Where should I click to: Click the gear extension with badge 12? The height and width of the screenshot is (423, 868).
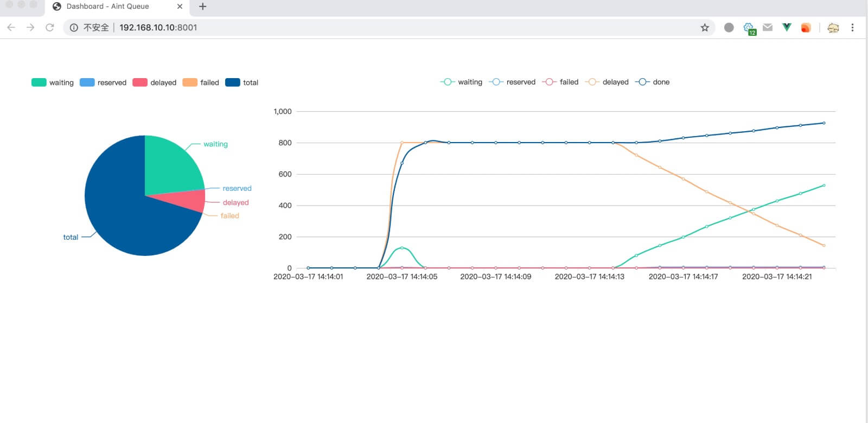click(749, 28)
